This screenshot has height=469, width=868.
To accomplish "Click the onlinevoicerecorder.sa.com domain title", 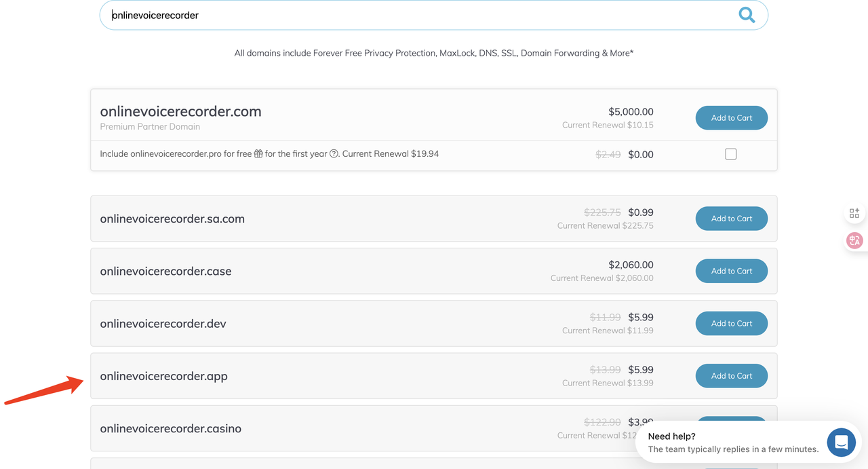I will pos(172,219).
